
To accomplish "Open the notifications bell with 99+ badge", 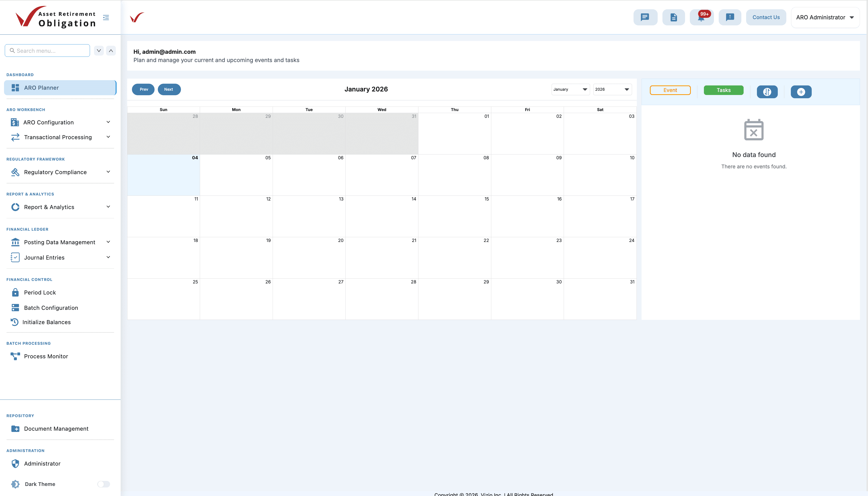I will coord(702,17).
